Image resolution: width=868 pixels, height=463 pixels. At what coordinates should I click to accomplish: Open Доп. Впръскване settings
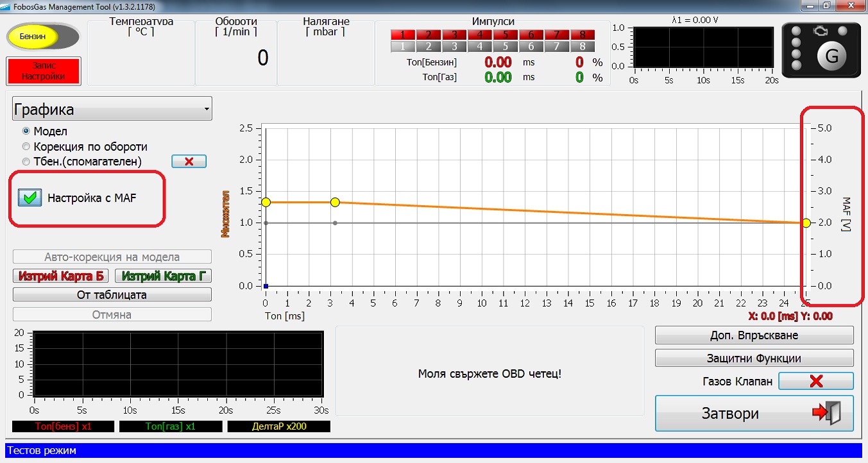(754, 335)
